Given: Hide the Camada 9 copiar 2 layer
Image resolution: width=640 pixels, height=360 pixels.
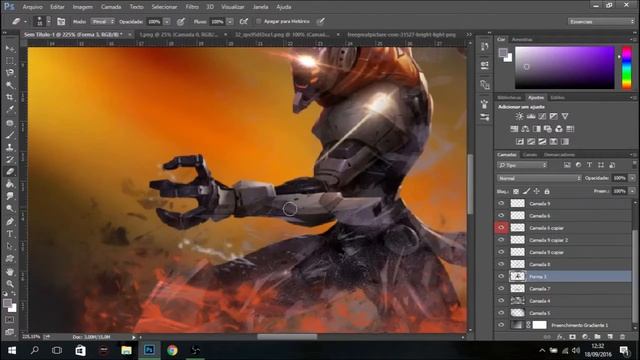Looking at the screenshot, I should [x=501, y=240].
